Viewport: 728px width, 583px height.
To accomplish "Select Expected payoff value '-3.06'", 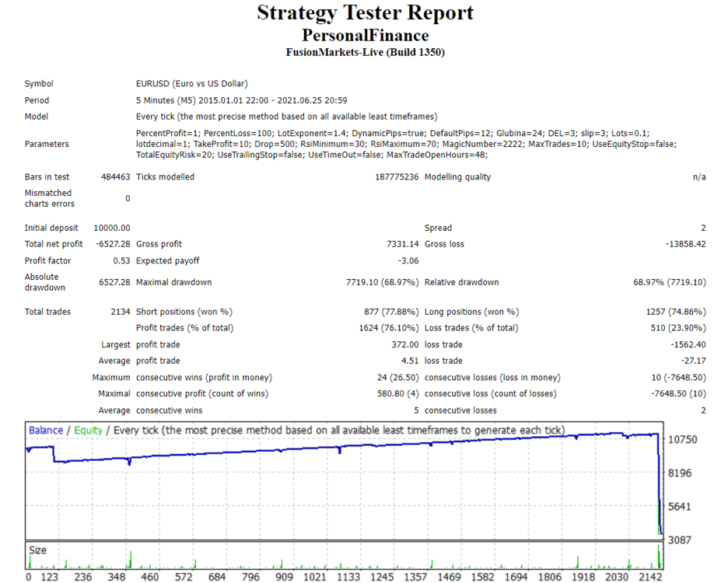I will [408, 261].
